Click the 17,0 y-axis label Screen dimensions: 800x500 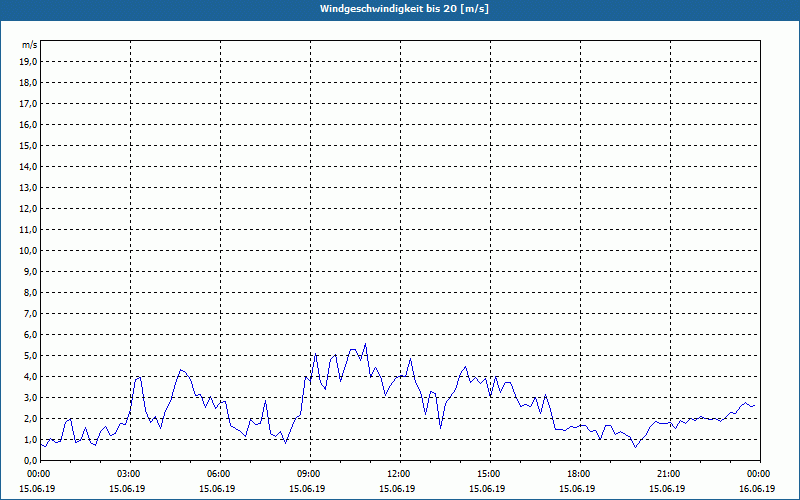pos(29,104)
